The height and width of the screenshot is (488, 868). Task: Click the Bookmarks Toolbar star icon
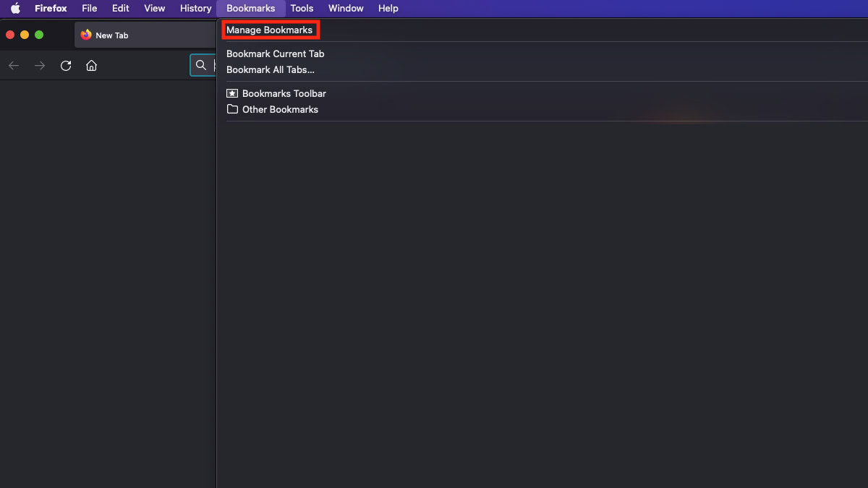pyautogui.click(x=232, y=93)
